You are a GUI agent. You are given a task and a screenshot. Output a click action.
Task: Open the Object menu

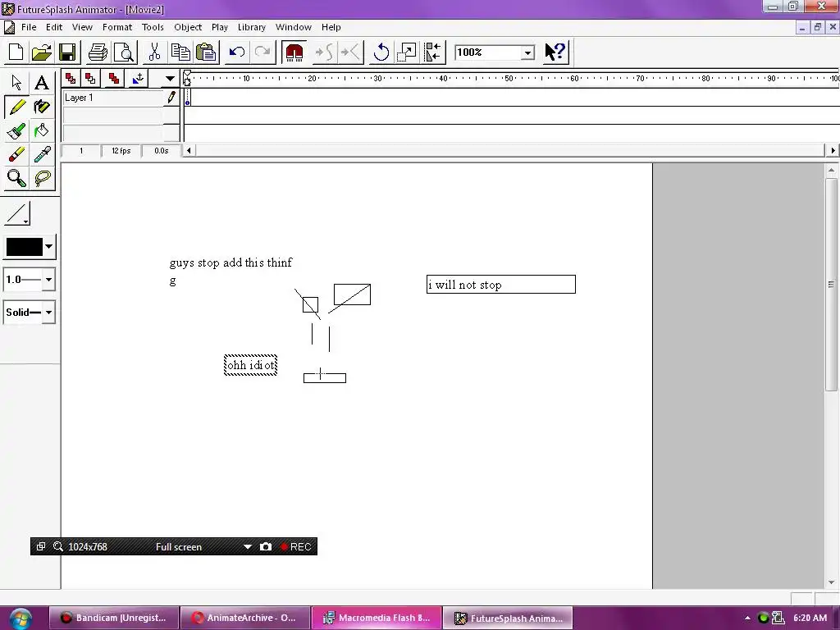tap(188, 27)
